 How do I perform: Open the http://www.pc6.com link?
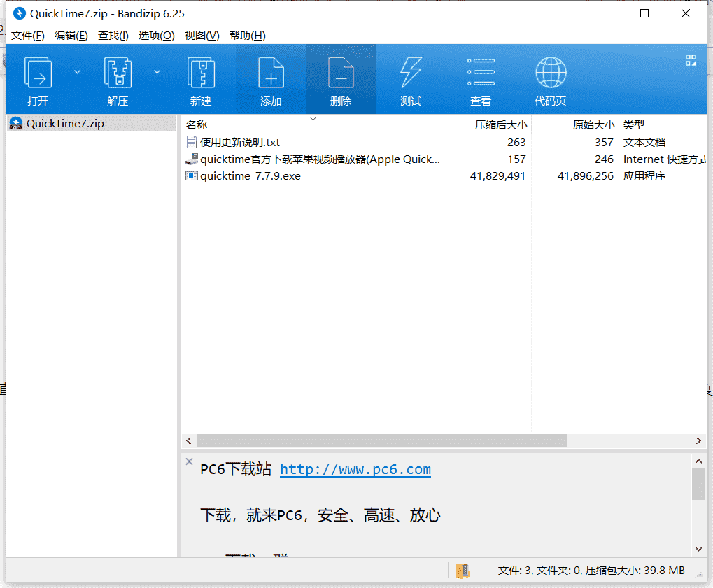(355, 469)
